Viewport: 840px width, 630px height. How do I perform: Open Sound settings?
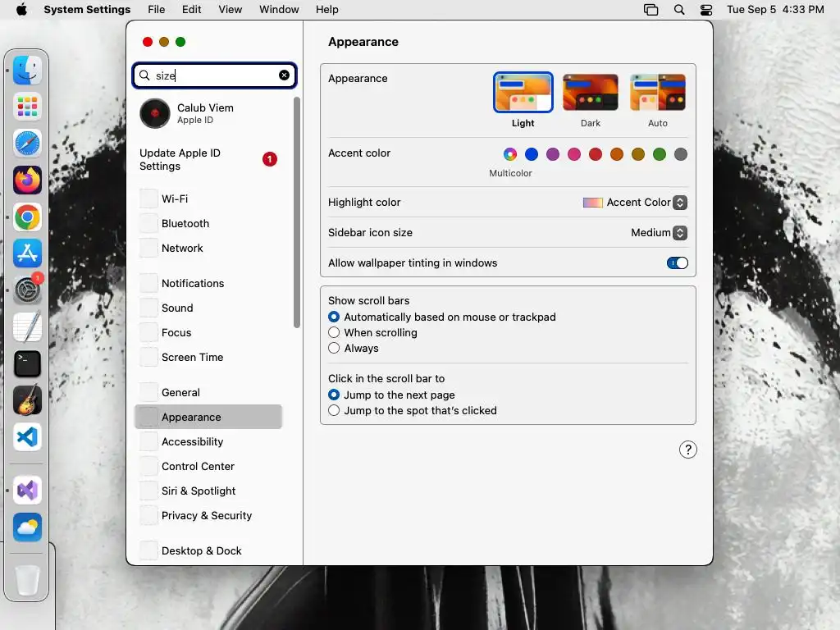(208, 308)
